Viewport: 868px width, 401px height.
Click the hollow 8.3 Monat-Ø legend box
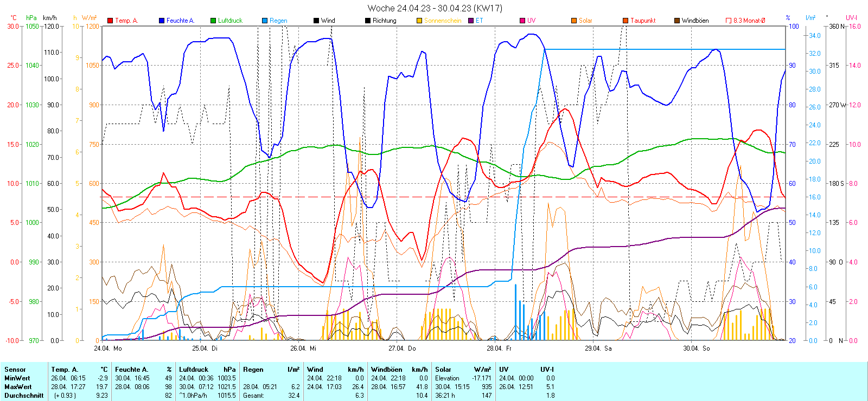[729, 21]
